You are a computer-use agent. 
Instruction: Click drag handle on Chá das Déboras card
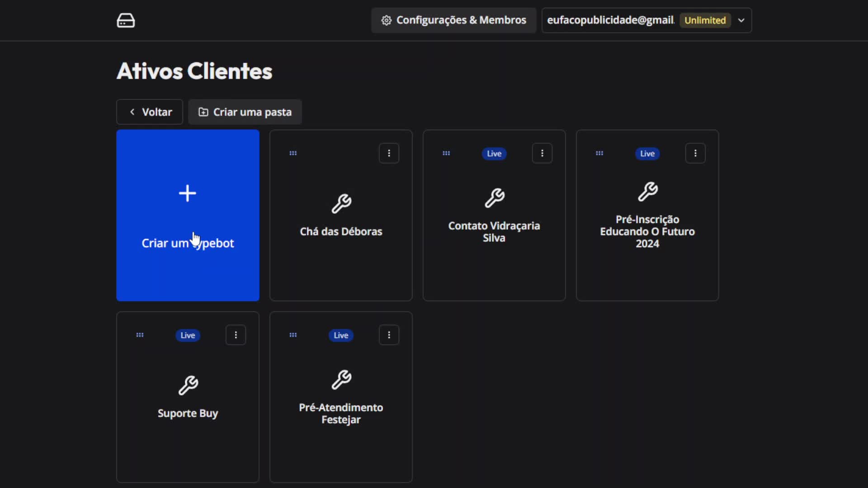coord(293,153)
